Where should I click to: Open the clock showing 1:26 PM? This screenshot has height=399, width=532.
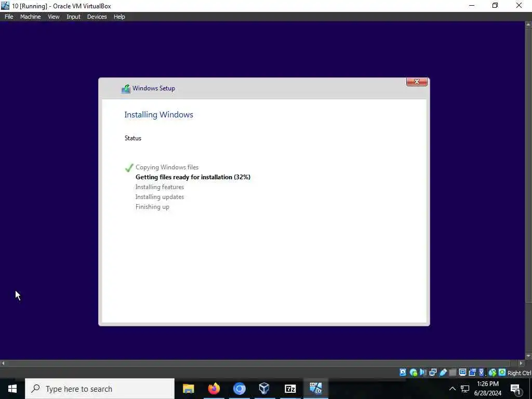pos(487,389)
